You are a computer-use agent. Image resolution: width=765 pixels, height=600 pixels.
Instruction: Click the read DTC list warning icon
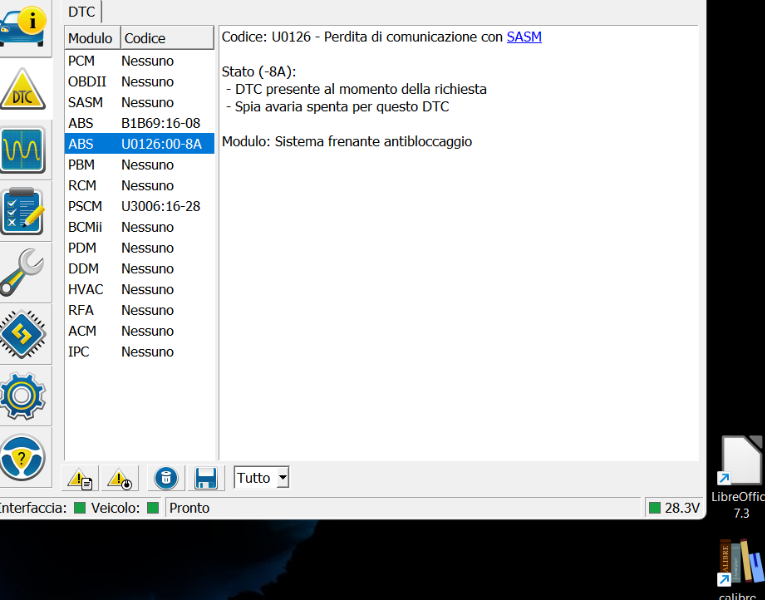click(x=80, y=478)
